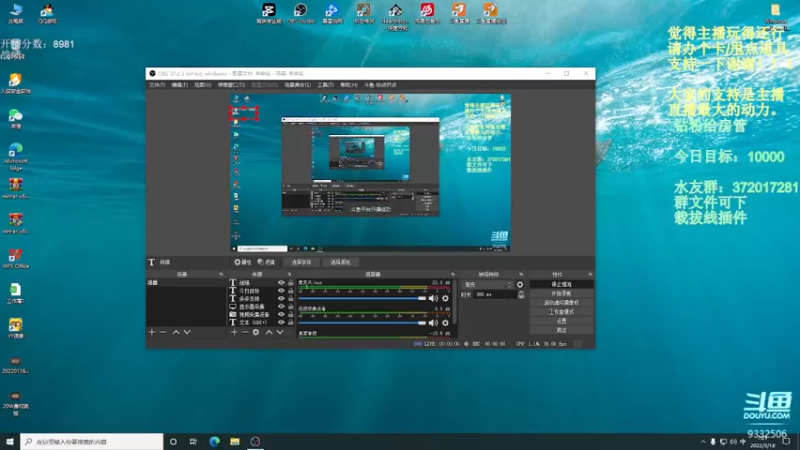Move scene down in Scenes panel
Viewport: 800px width, 450px height.
pyautogui.click(x=187, y=332)
